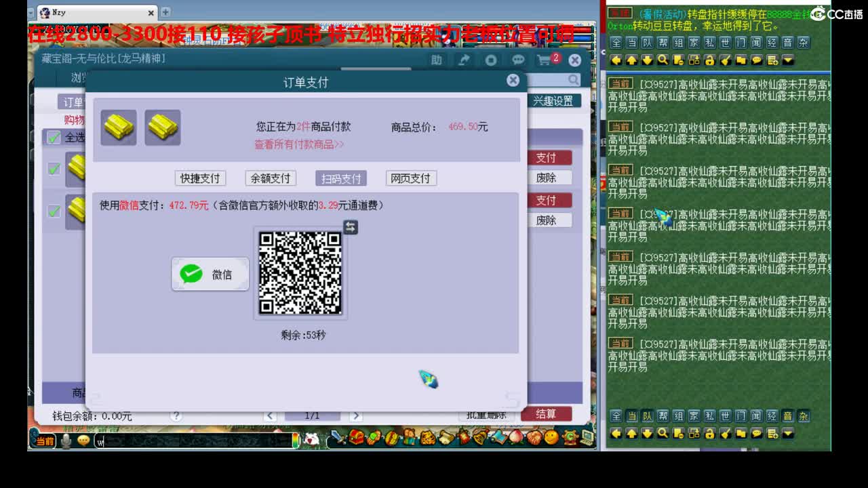Screen dimensions: 868x488
Task: Click the WeChat payment QR code
Action: click(300, 272)
